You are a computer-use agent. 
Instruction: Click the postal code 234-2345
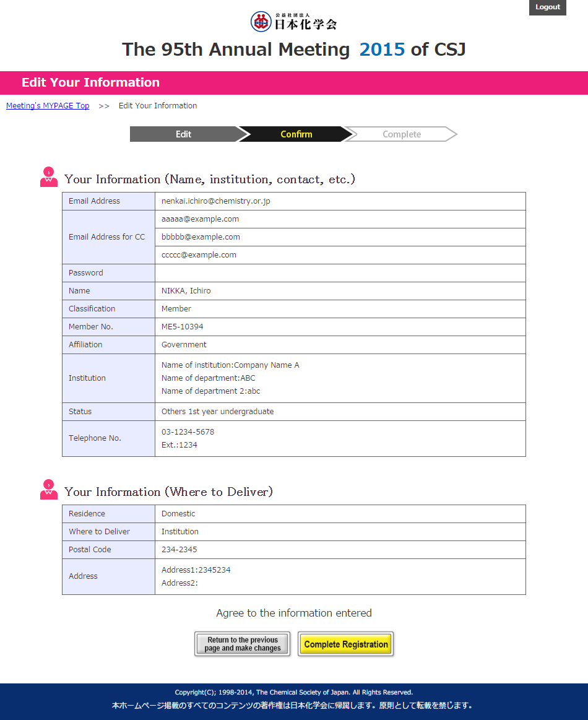(179, 549)
